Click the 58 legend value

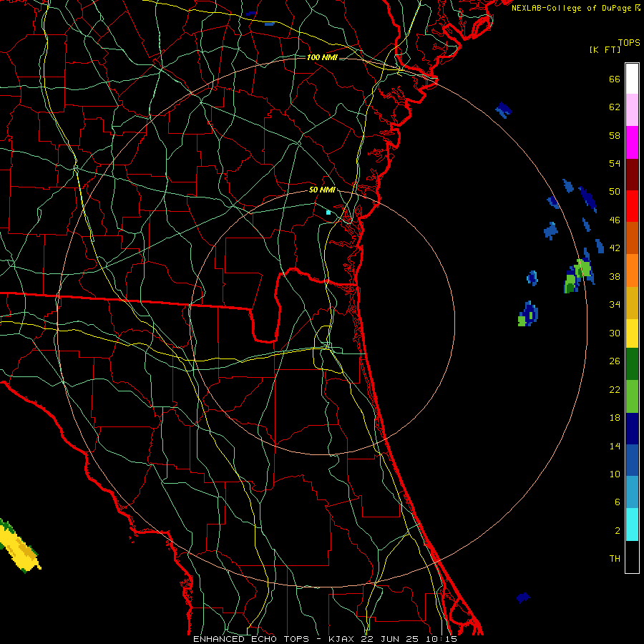pyautogui.click(x=615, y=135)
